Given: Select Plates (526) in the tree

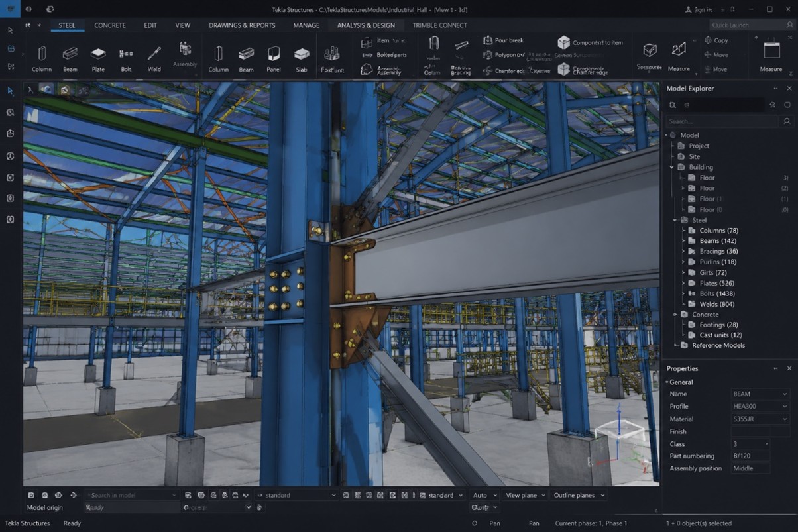Looking at the screenshot, I should click(x=718, y=284).
